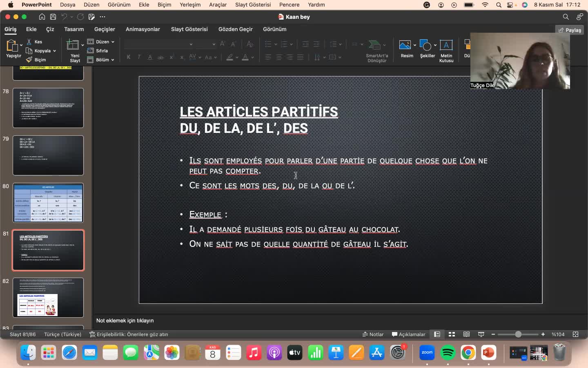This screenshot has height=368, width=588.
Task: Reset slide layout with Sıfırla
Action: tap(98, 51)
